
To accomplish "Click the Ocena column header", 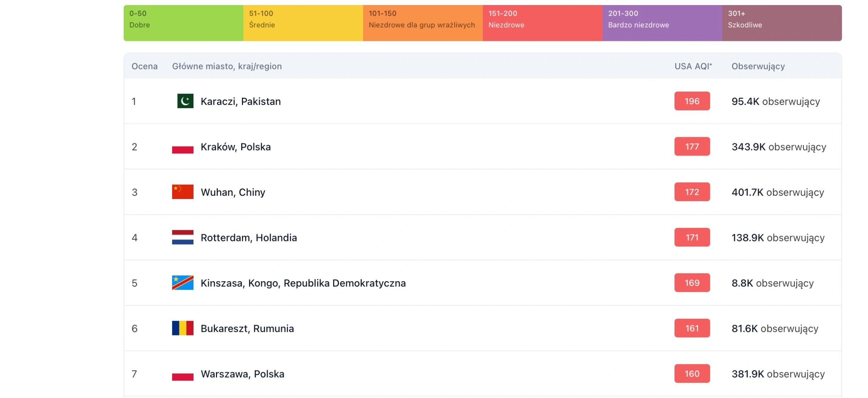I will point(144,66).
